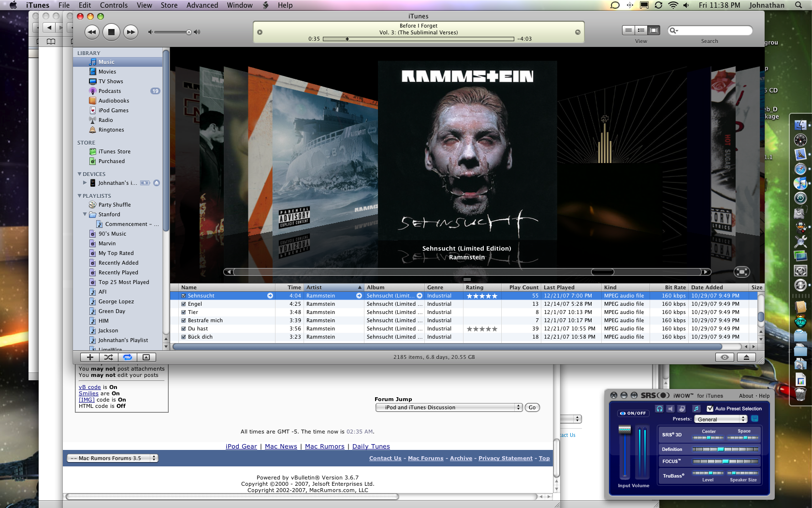This screenshot has height=508, width=812.
Task: Uncheck the Bück dich song checkbox
Action: [184, 337]
